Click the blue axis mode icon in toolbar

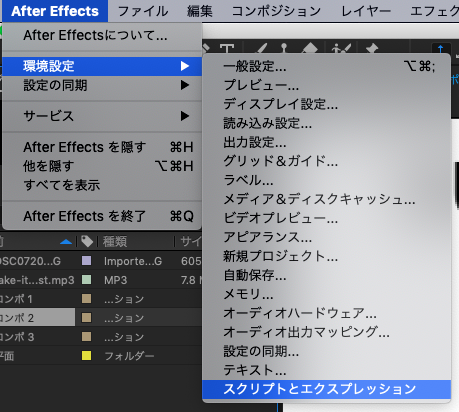[x=441, y=49]
